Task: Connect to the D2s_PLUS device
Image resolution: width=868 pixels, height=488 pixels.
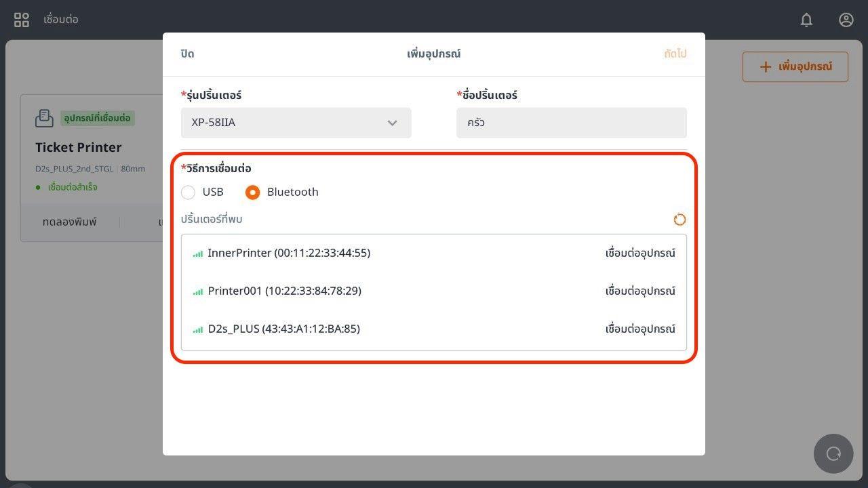Action: point(639,329)
